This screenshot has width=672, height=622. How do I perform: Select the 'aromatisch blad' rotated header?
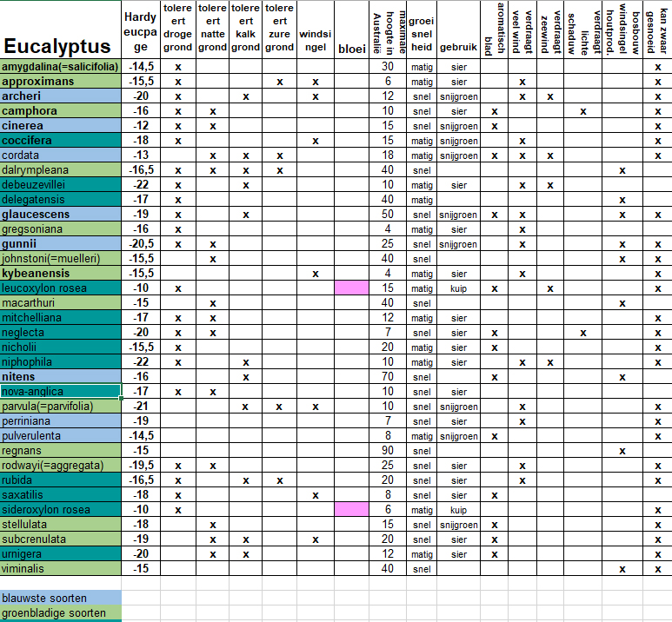[494, 30]
